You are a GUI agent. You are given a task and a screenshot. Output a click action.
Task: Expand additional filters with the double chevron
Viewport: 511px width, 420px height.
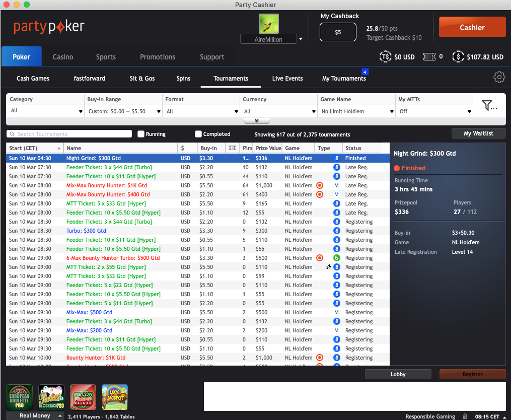(256, 121)
